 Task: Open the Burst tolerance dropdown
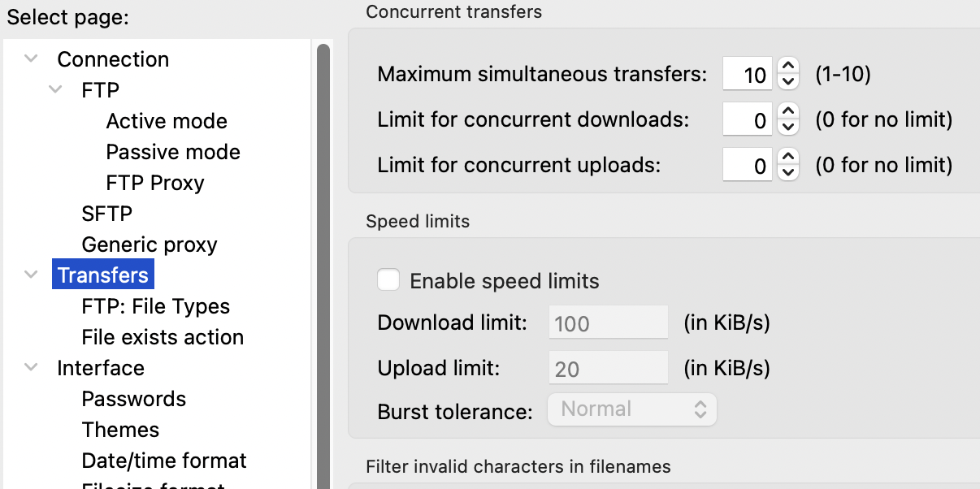tap(632, 409)
